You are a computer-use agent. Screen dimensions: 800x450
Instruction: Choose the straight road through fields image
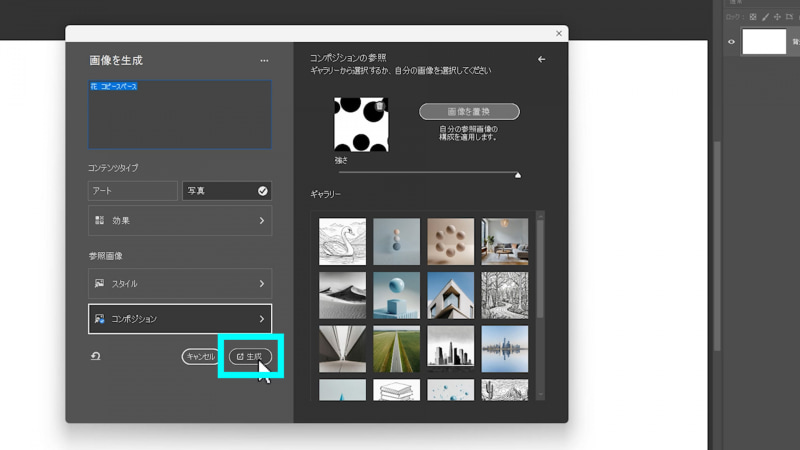click(x=396, y=349)
